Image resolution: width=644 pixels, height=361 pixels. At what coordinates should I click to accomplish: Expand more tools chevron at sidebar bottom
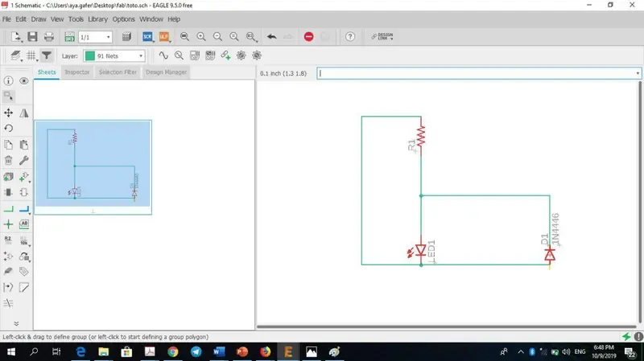pyautogui.click(x=16, y=323)
